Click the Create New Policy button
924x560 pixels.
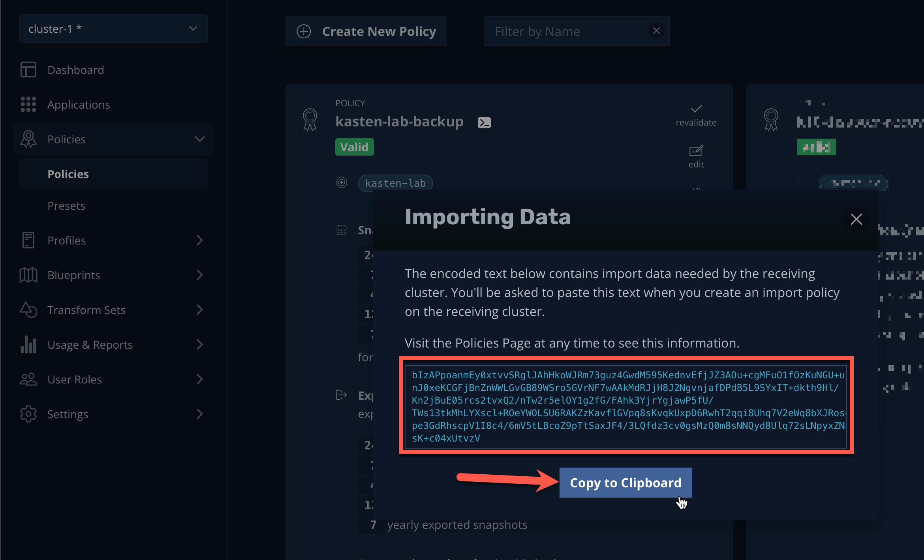point(366,31)
